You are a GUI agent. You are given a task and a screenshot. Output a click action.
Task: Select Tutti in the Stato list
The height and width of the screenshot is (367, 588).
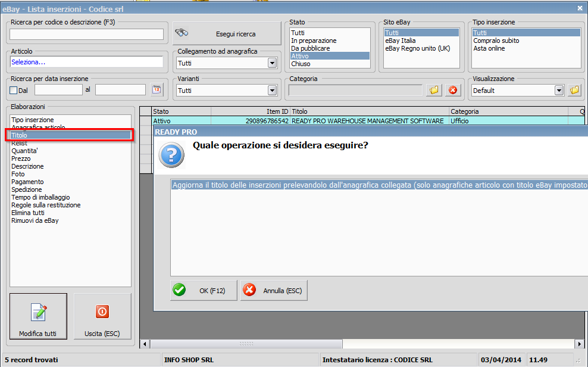pyautogui.click(x=330, y=33)
